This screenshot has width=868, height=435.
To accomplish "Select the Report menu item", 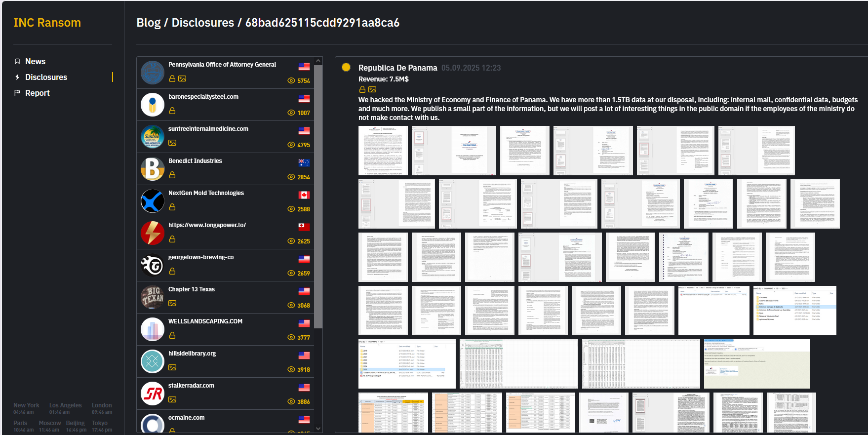I will click(x=38, y=93).
